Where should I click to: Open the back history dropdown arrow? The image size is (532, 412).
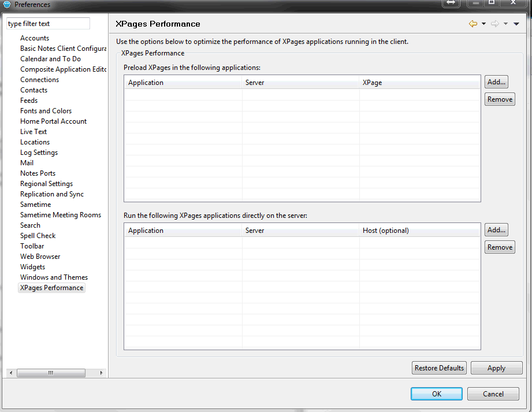click(x=483, y=24)
